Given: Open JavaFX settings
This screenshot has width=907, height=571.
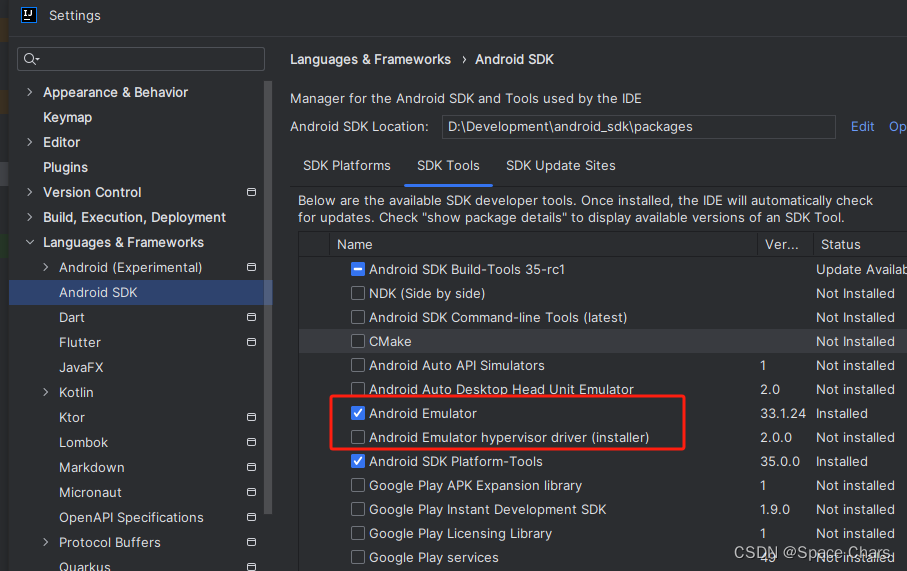Looking at the screenshot, I should (81, 367).
